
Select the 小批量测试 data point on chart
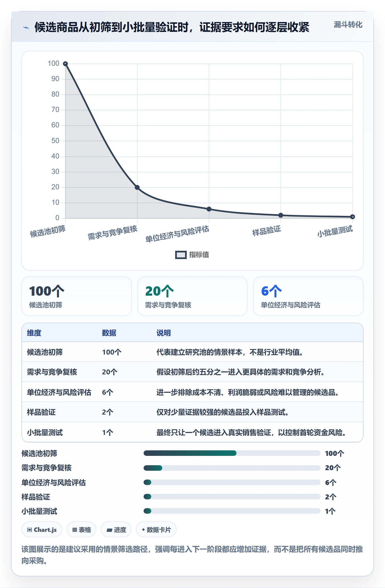click(353, 217)
